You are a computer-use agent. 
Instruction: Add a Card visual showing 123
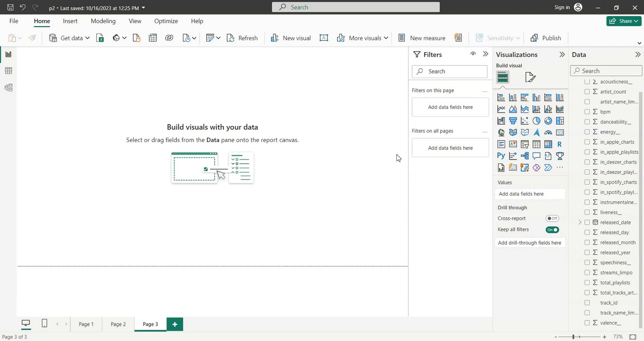point(560,133)
